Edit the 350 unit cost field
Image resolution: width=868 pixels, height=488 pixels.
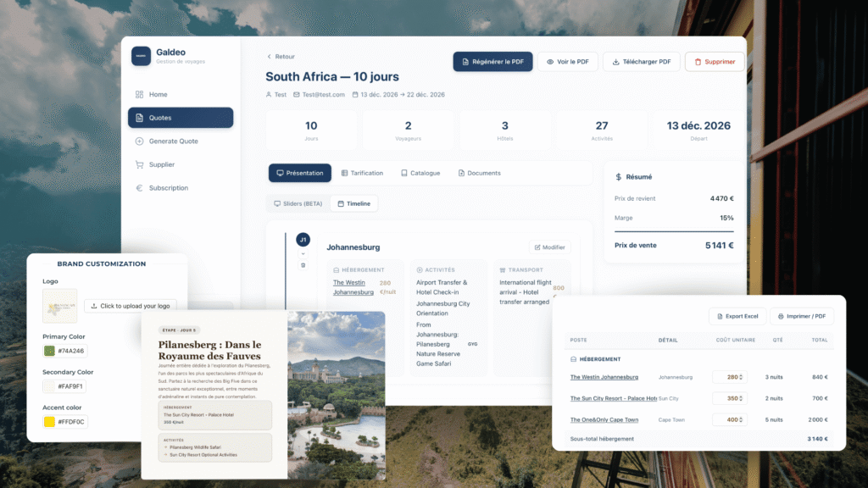click(730, 398)
